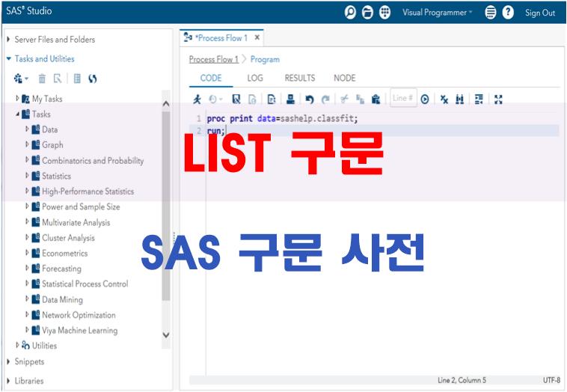
Task: Switch to the LOG tab
Action: [x=255, y=78]
